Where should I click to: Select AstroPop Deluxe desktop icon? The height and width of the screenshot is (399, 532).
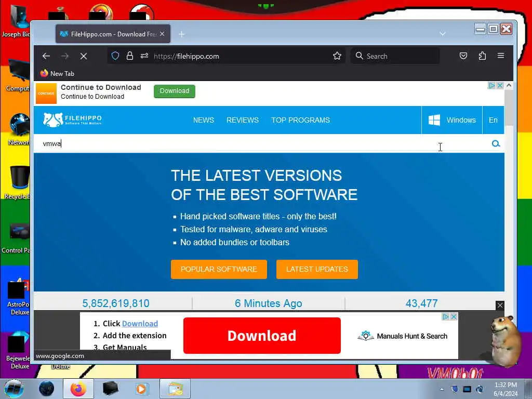[18, 297]
